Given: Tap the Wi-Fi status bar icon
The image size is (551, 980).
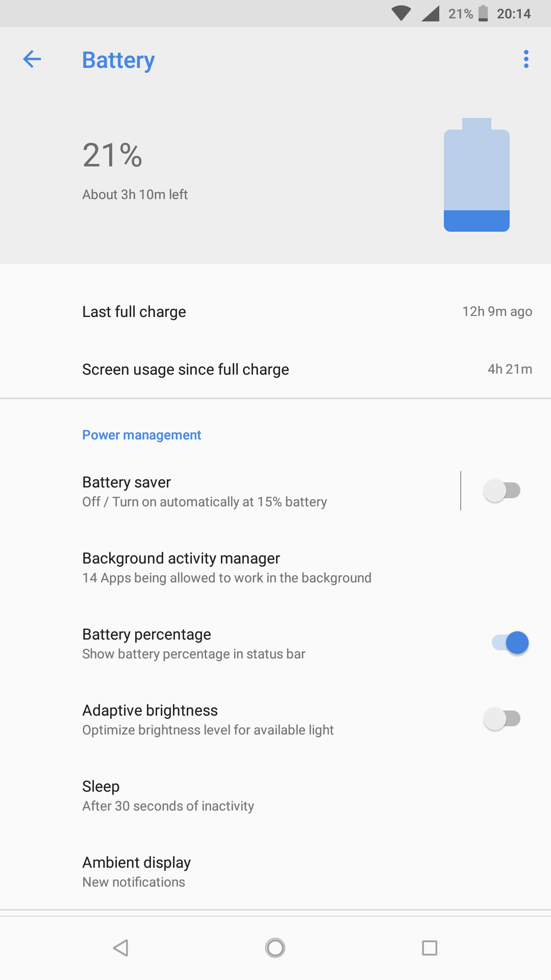Looking at the screenshot, I should click(401, 13).
